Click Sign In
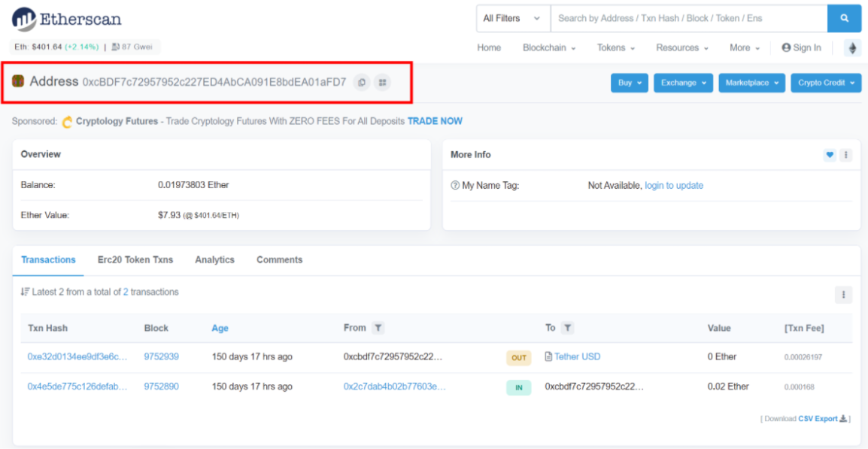868x449 pixels. coord(801,48)
